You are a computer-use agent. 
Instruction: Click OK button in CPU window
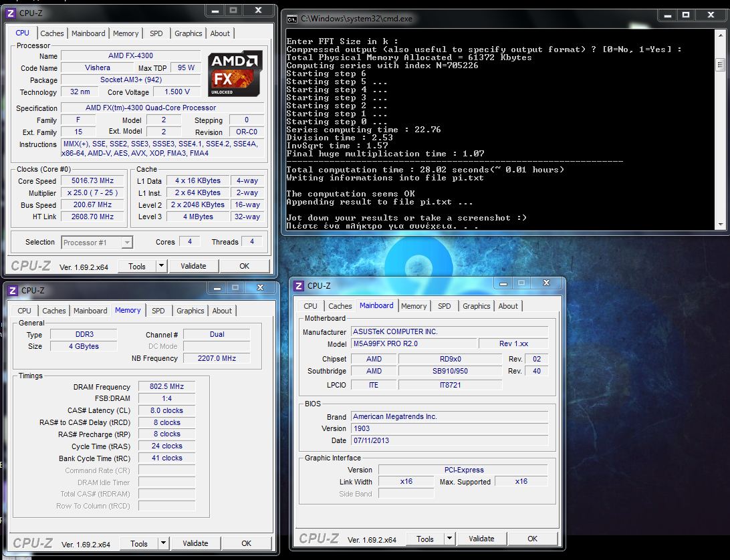(x=245, y=266)
